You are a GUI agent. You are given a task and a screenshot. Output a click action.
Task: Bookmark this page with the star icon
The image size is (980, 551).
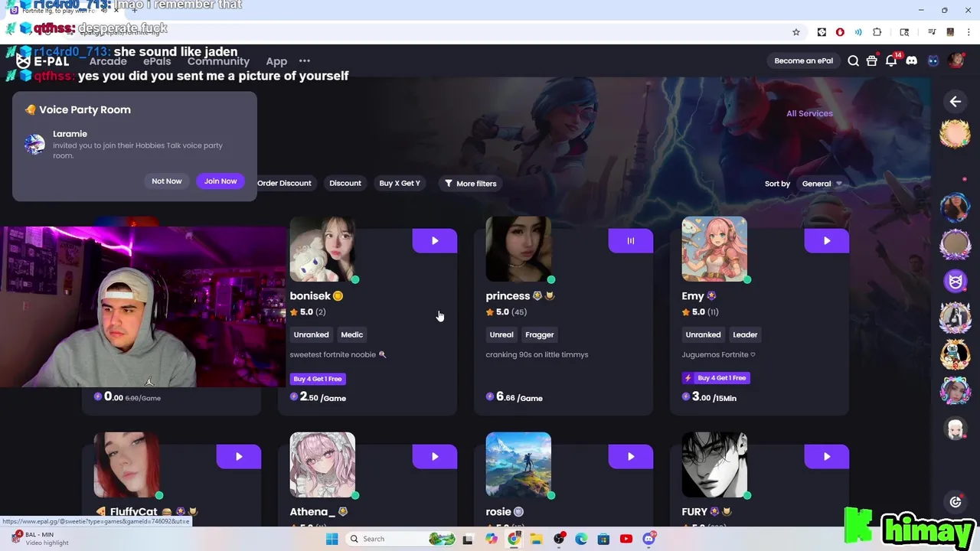tap(796, 32)
